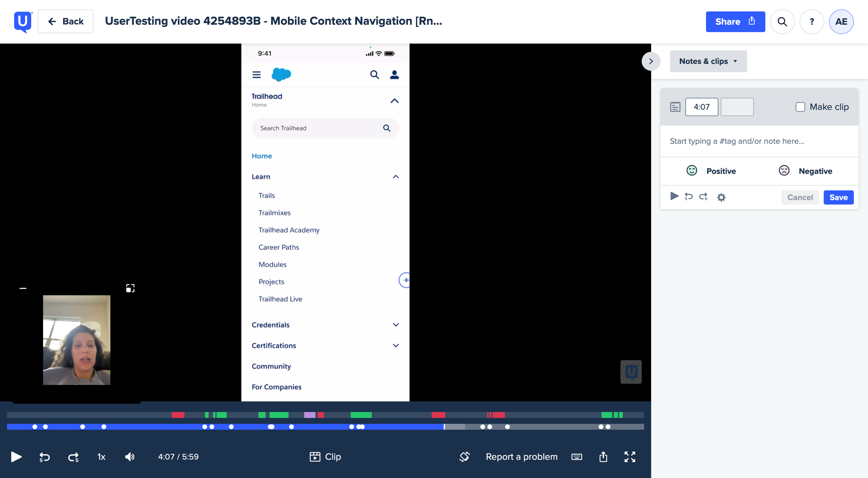Click the UserTesting logo icon
This screenshot has height=478, width=868.
pos(23,22)
